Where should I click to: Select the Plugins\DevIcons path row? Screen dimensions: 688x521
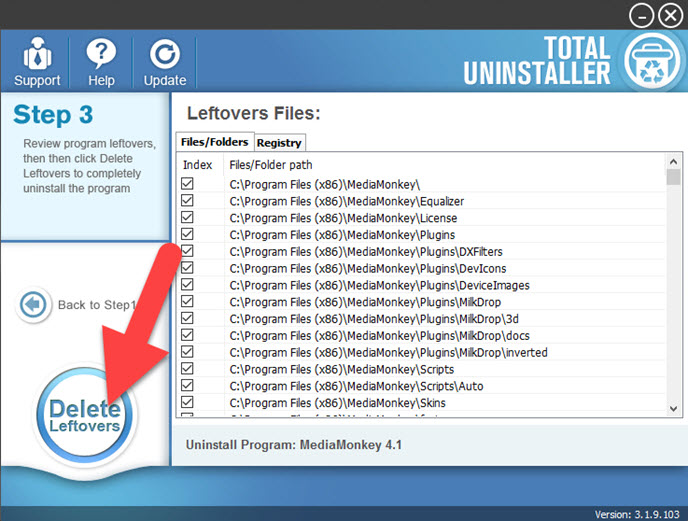click(368, 269)
